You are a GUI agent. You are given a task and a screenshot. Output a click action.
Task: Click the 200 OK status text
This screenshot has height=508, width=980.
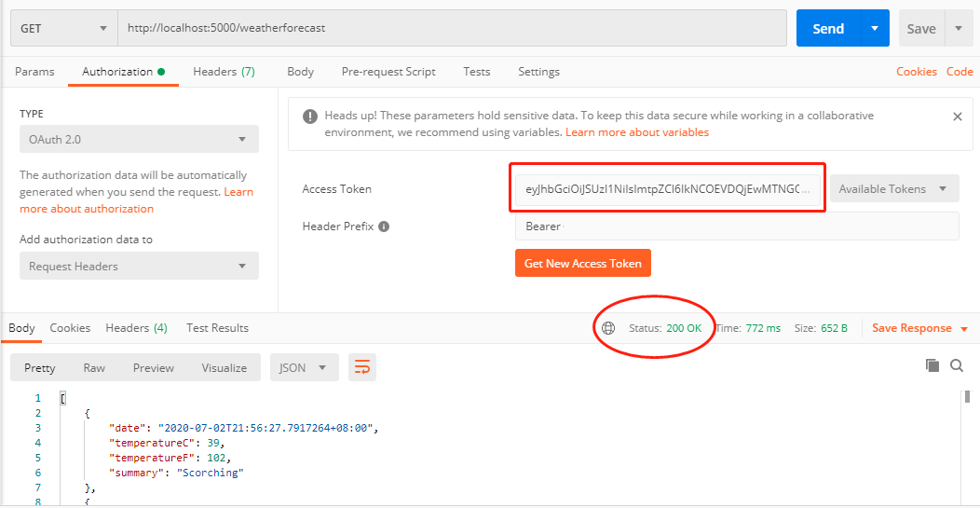[684, 328]
